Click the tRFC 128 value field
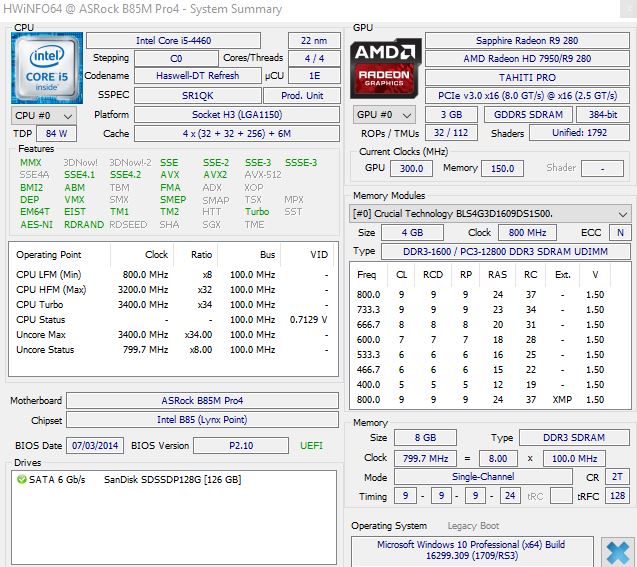637x567 pixels. click(618, 496)
